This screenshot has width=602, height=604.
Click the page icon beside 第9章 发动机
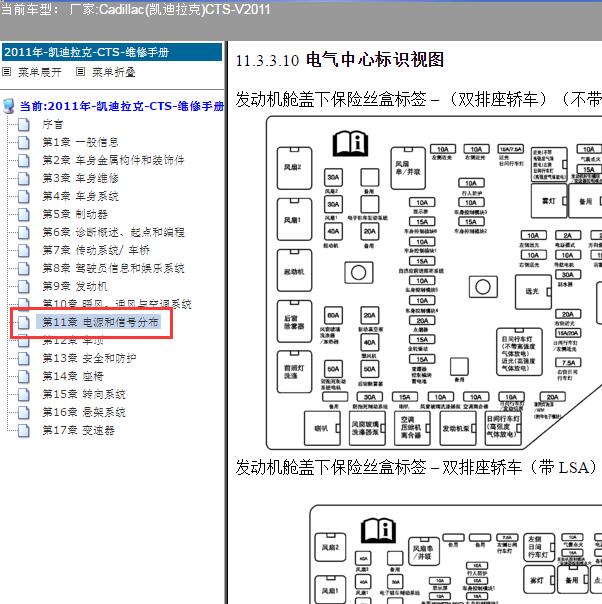(x=24, y=286)
